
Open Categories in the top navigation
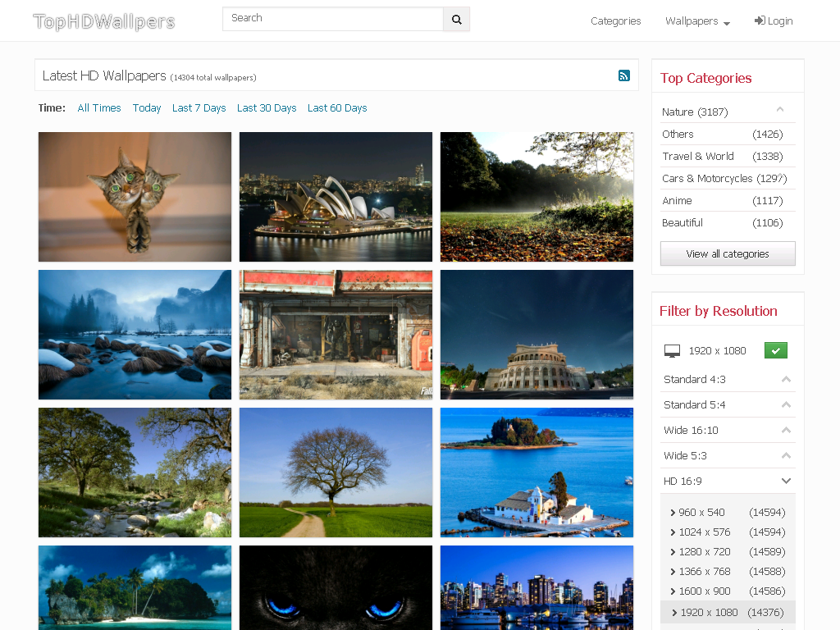coord(615,21)
